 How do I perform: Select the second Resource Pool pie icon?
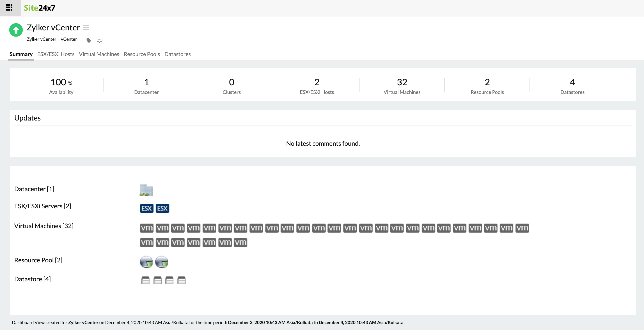coord(162,262)
